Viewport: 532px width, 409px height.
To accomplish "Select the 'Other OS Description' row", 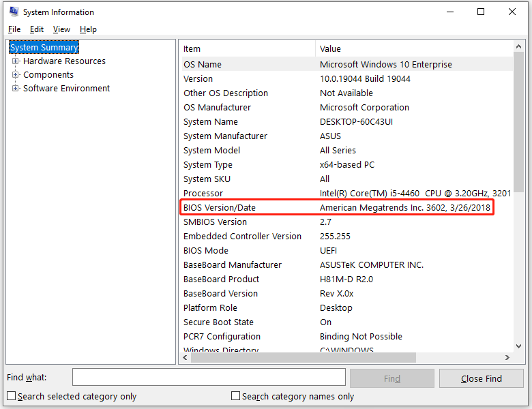I will pos(347,93).
